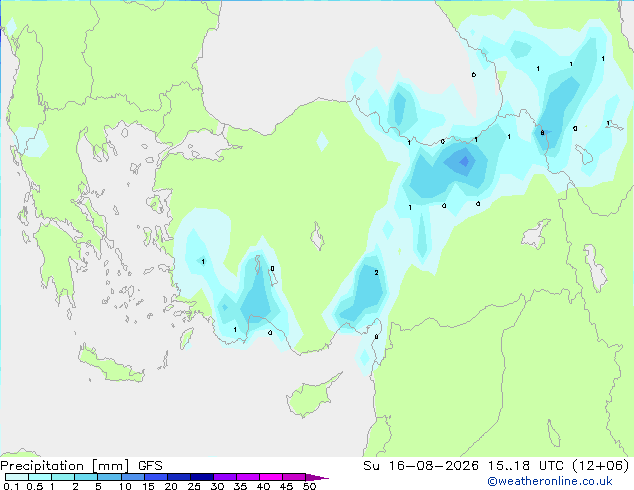Click the 'Su 16-08-2026 15..18 UTC (12+06)' timestamp text
This screenshot has height=490, width=634.
pyautogui.click(x=496, y=466)
